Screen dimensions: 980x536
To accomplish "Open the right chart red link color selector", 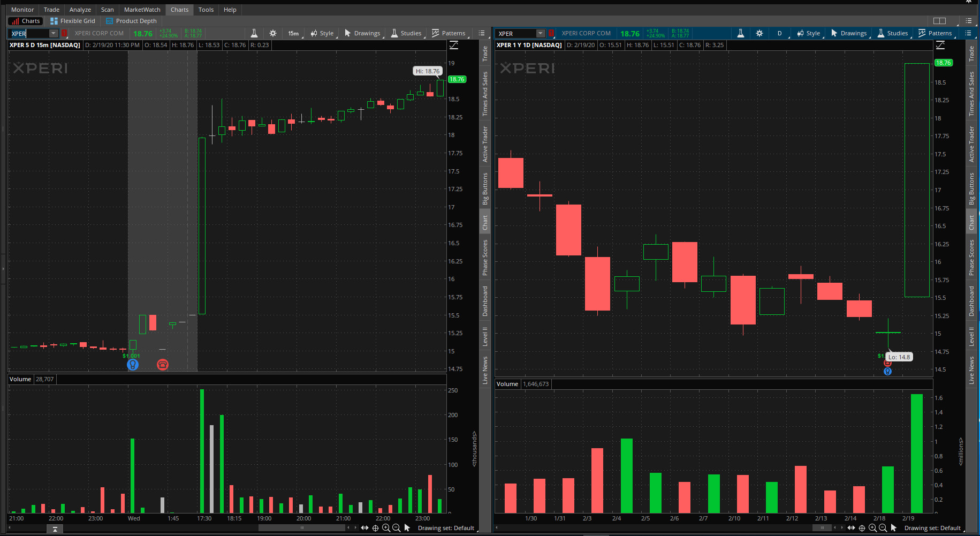I will coord(551,33).
